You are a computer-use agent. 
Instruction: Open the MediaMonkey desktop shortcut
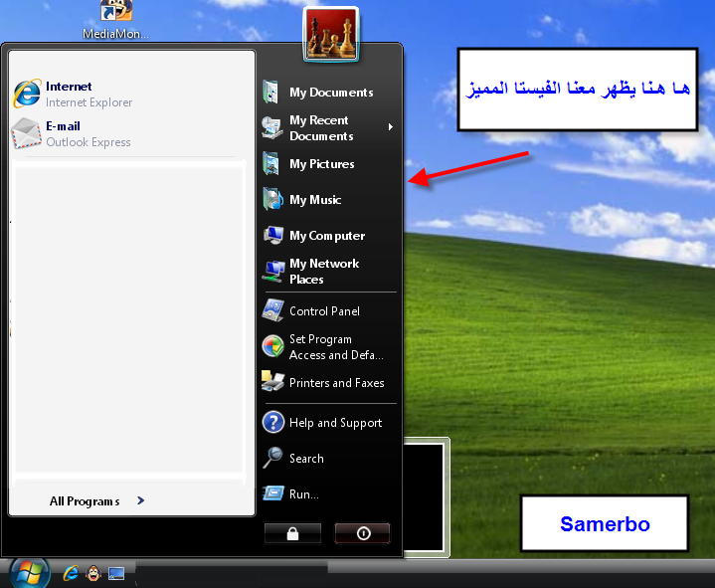click(x=115, y=11)
